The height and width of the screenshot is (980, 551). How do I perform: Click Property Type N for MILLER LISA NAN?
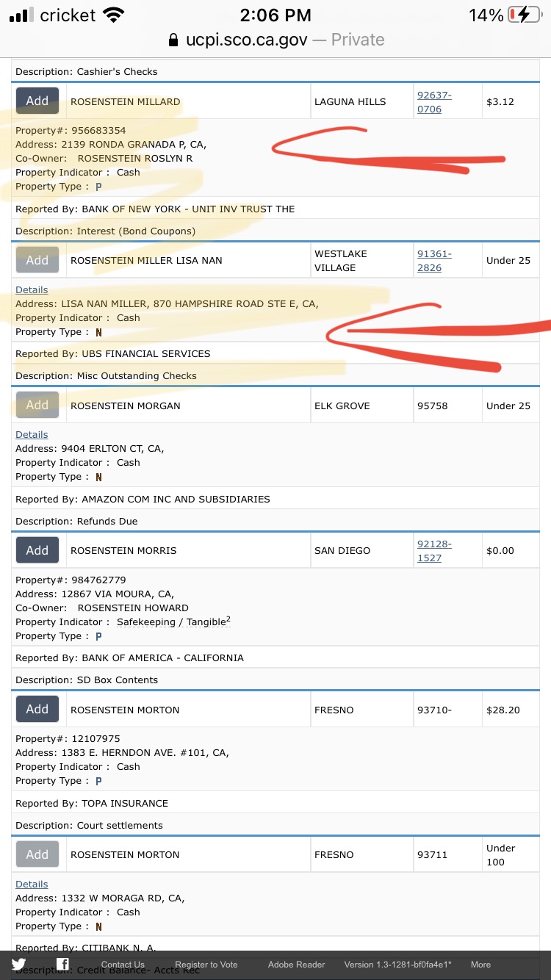98,332
